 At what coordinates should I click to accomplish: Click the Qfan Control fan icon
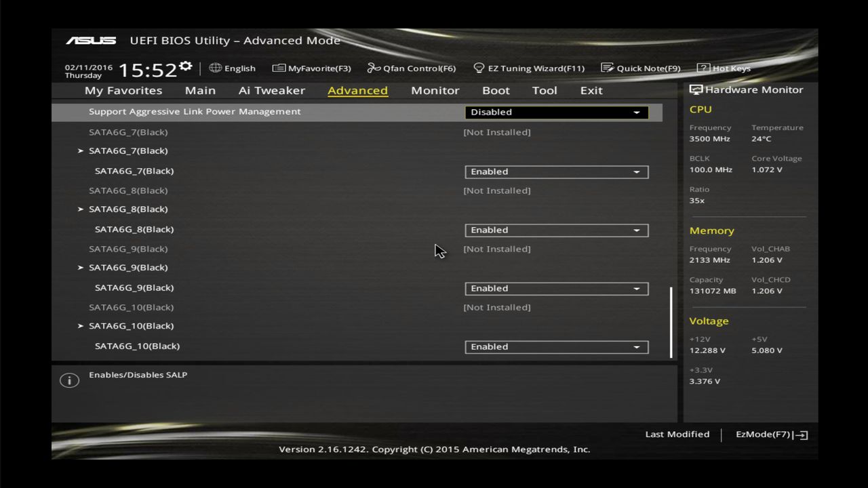click(374, 68)
